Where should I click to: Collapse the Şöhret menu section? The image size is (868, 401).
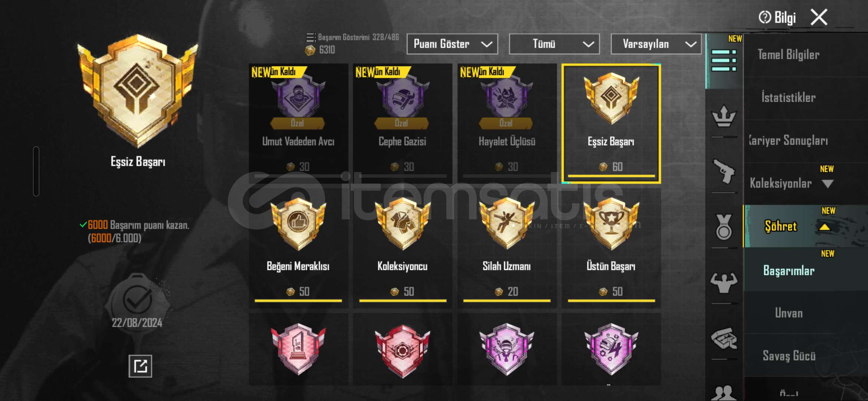point(825,226)
